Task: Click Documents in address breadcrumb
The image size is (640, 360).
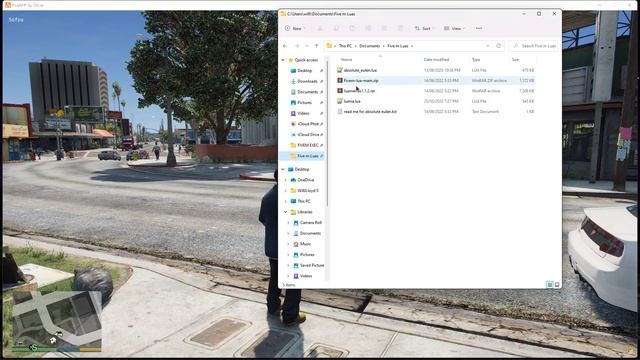Action: pyautogui.click(x=369, y=46)
